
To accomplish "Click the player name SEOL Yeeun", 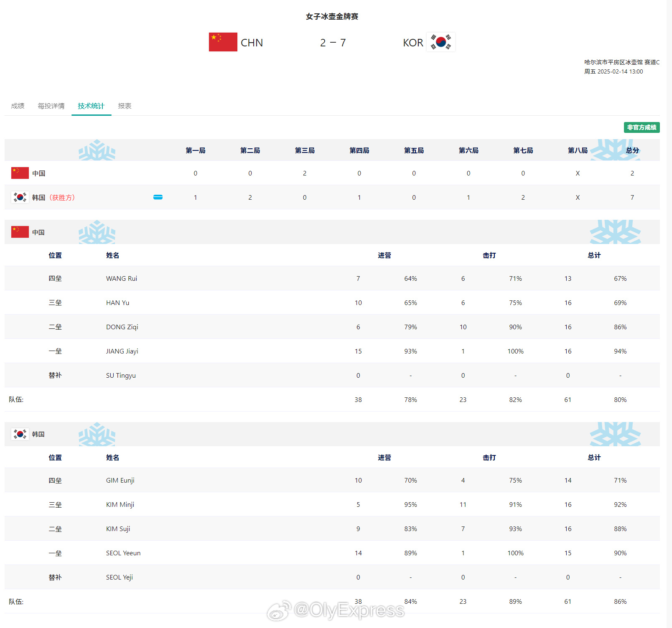I will (x=123, y=553).
